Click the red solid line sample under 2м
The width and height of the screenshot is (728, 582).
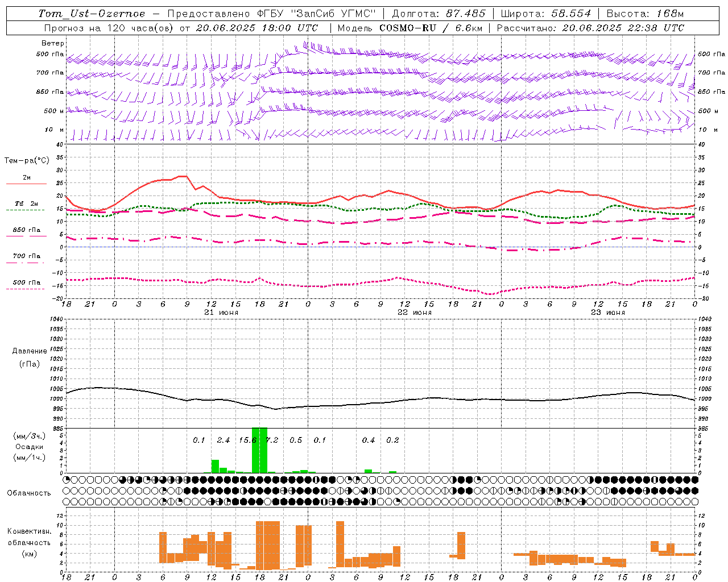coord(26,184)
